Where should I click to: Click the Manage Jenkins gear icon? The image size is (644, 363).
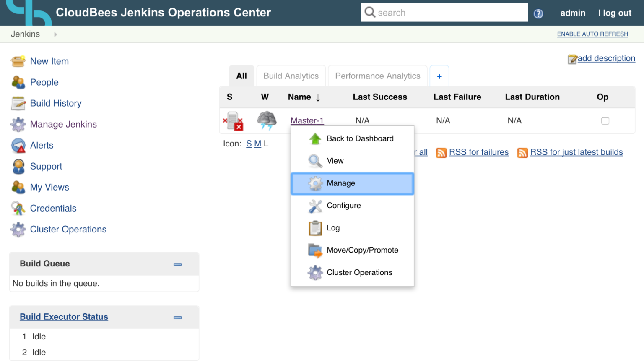pos(18,124)
